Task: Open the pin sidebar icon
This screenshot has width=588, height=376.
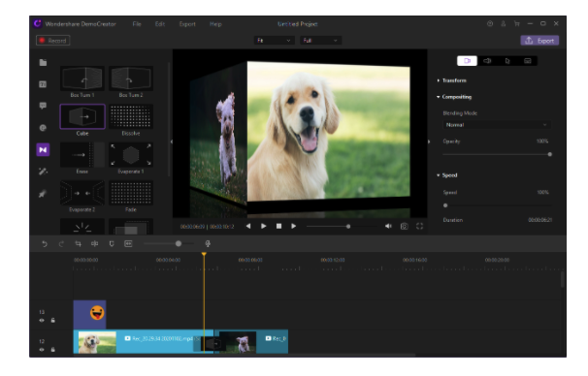Action: click(43, 194)
